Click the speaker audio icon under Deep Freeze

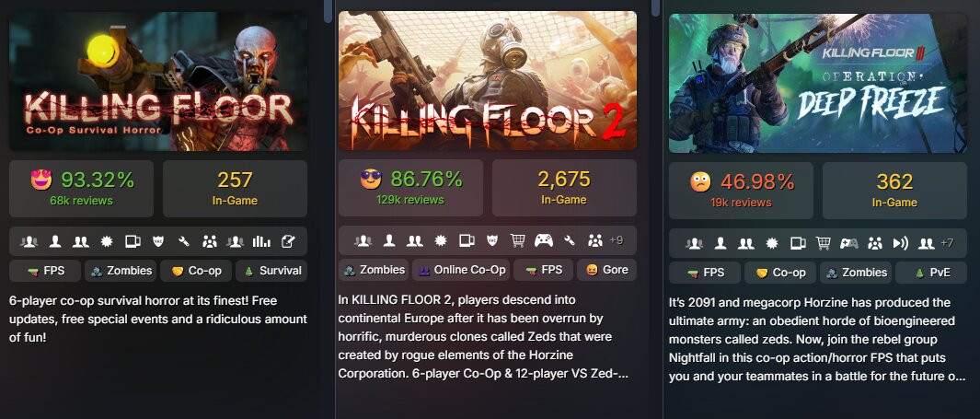click(x=900, y=243)
